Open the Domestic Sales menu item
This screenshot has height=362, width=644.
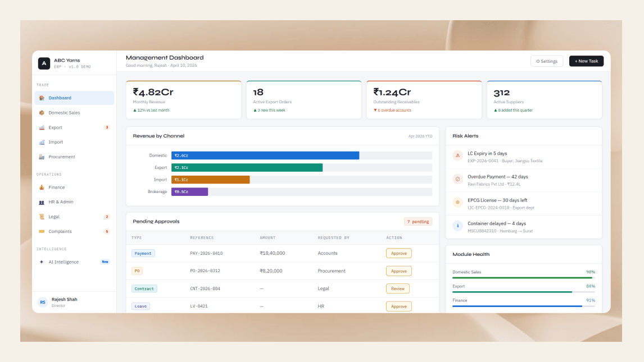[x=74, y=113]
